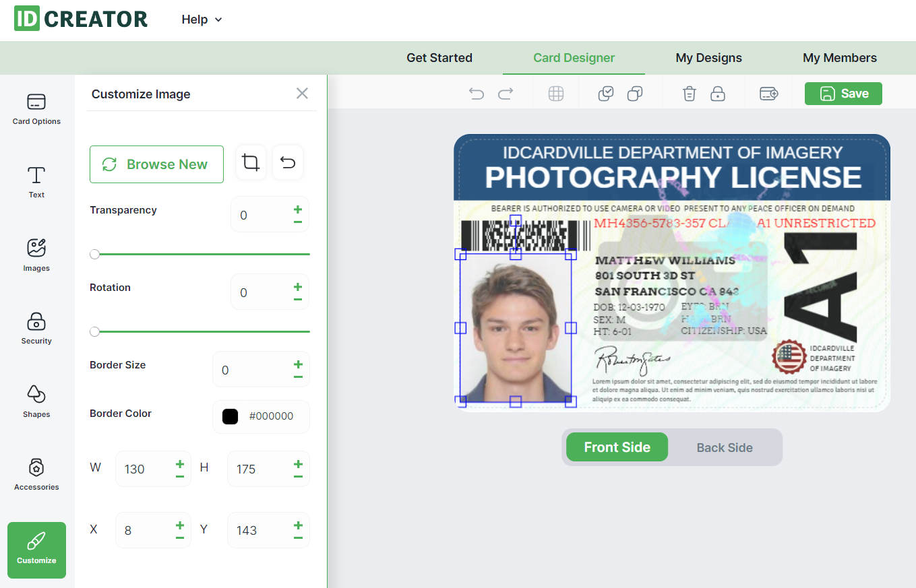
Task: Increase Rotation with the plus stepper
Action: [x=297, y=287]
